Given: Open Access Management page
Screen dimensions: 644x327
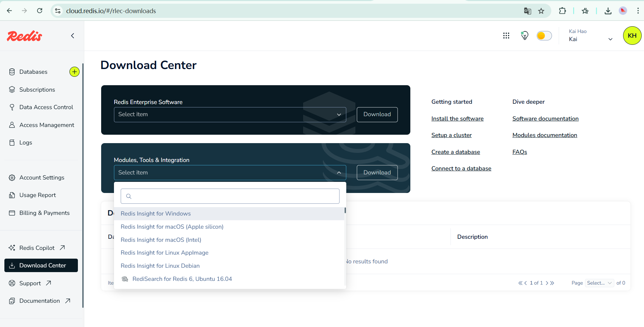Looking at the screenshot, I should 47,125.
